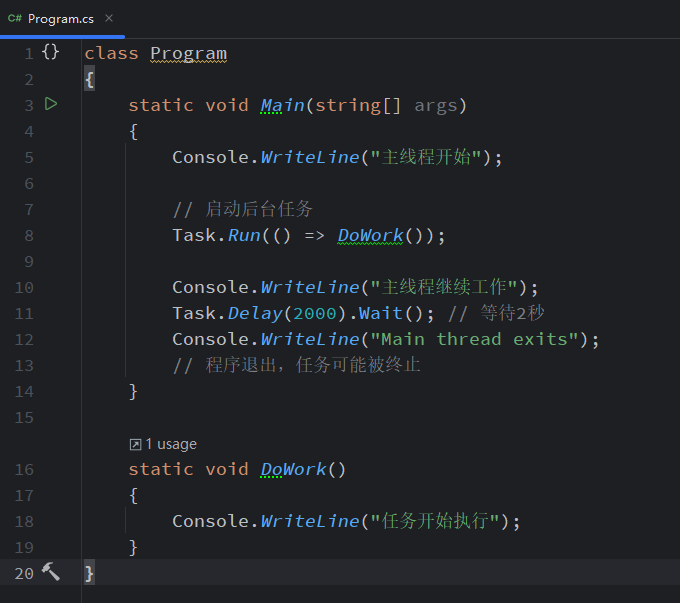
Task: Click the Delay method call
Action: pyautogui.click(x=255, y=314)
